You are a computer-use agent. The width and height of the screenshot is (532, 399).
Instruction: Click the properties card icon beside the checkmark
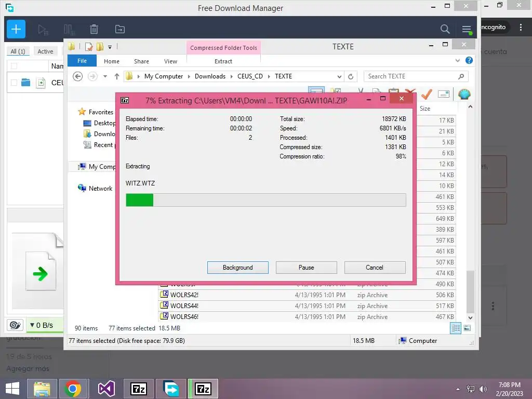pyautogui.click(x=444, y=94)
